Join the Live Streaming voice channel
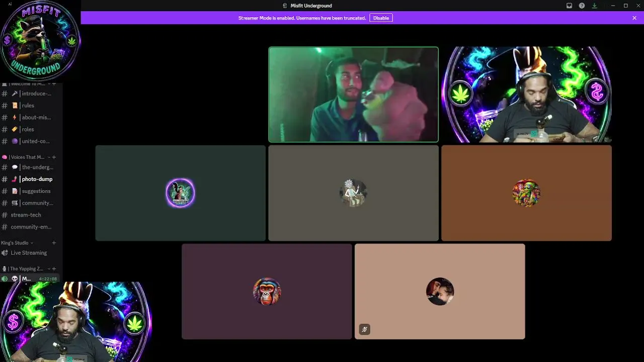This screenshot has height=362, width=644. click(x=31, y=253)
